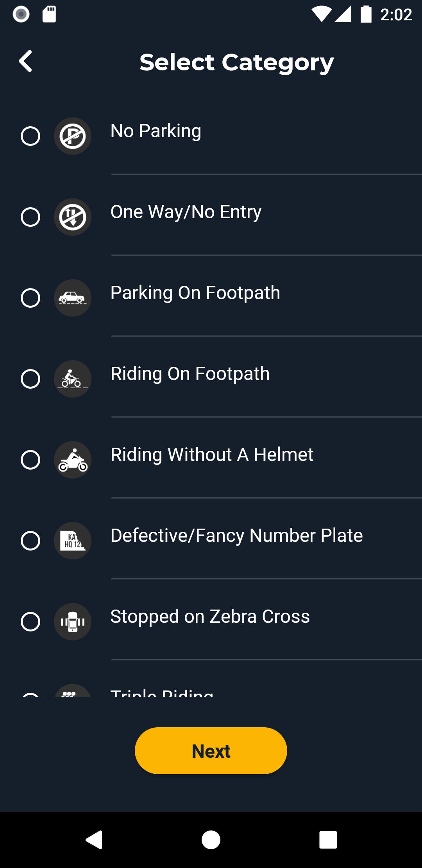Select the Riding On Footpath radio button
The height and width of the screenshot is (868, 422).
30,379
